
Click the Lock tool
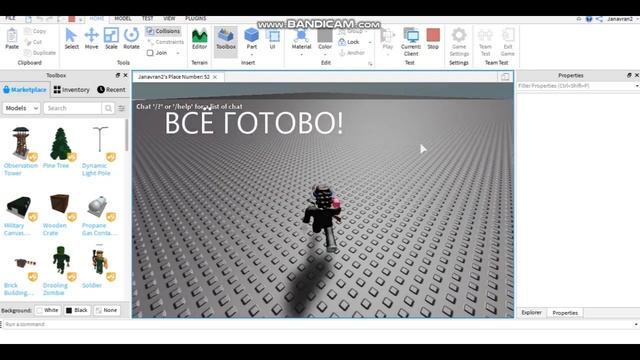point(349,42)
